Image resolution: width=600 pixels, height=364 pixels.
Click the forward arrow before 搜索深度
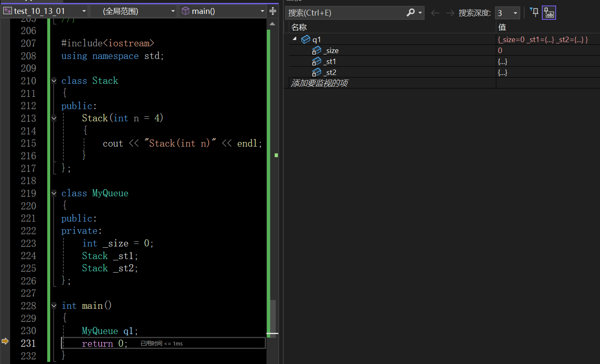coord(450,13)
